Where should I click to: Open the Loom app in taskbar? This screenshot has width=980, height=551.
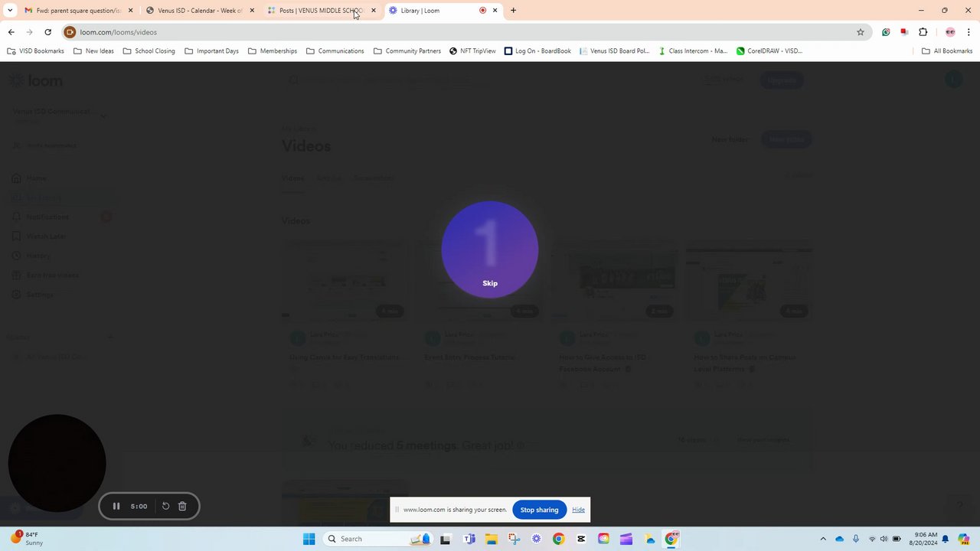click(x=536, y=539)
